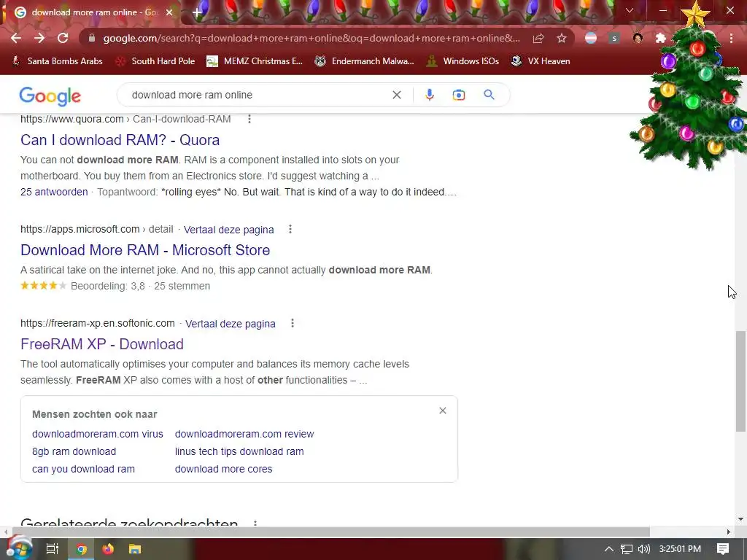Submit search with magnifier icon

(489, 95)
